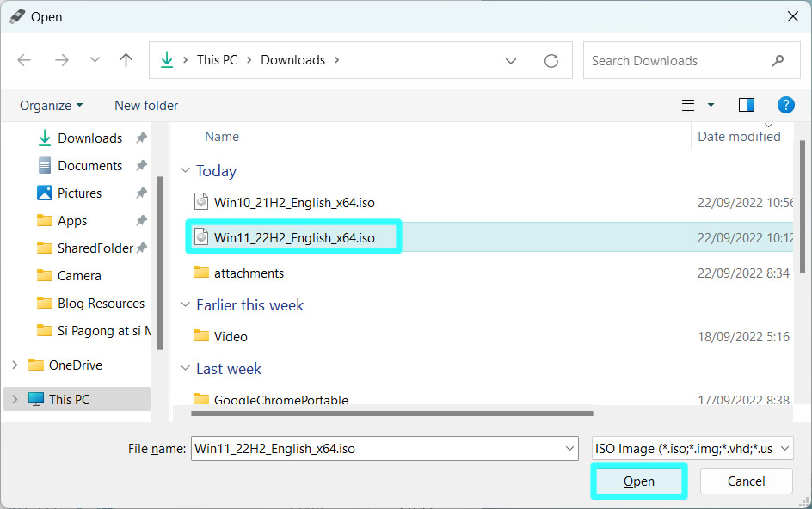Click the Cancel button
This screenshot has width=812, height=509.
coord(746,481)
